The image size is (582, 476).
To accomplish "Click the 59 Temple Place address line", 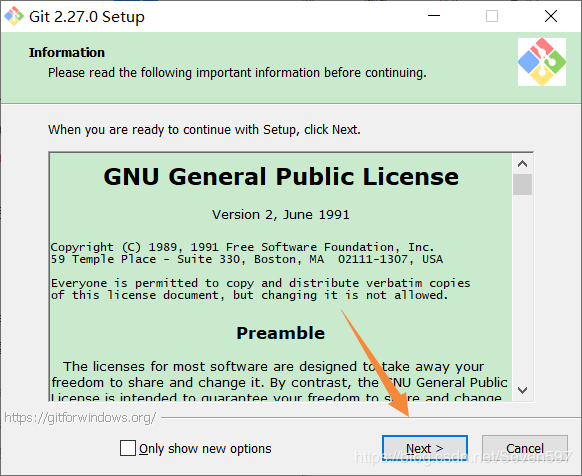I will (247, 259).
